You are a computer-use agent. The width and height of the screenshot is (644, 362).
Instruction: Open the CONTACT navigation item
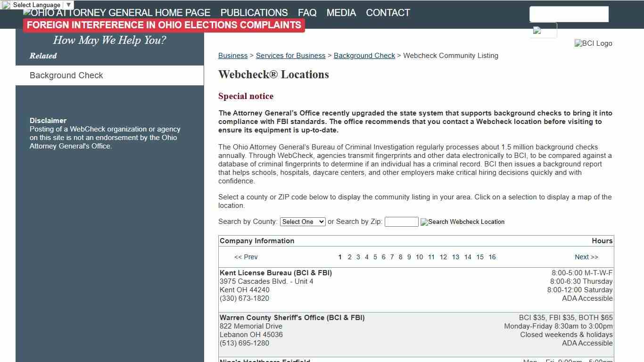coord(388,13)
